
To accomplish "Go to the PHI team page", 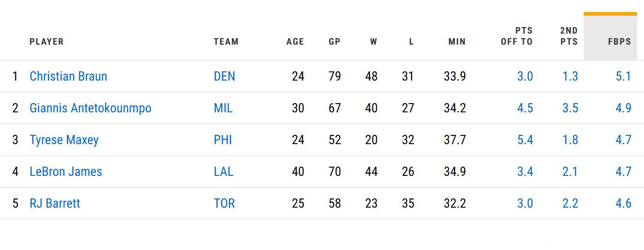I will 223,140.
